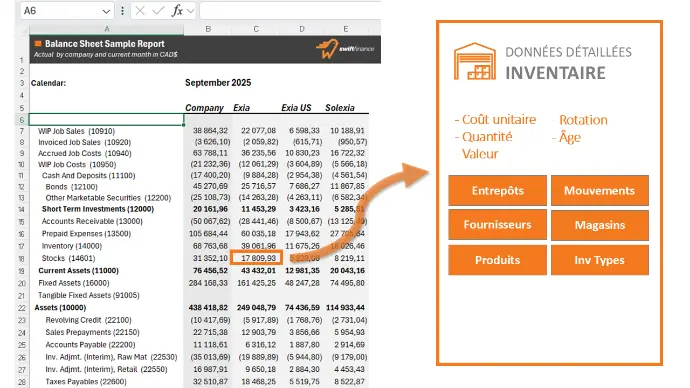
Task: Click Company value 438 418,82
Action: tap(208, 307)
